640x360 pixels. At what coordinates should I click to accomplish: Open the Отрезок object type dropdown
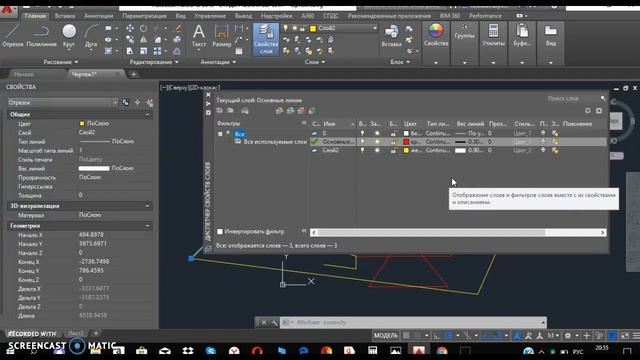tap(115, 103)
